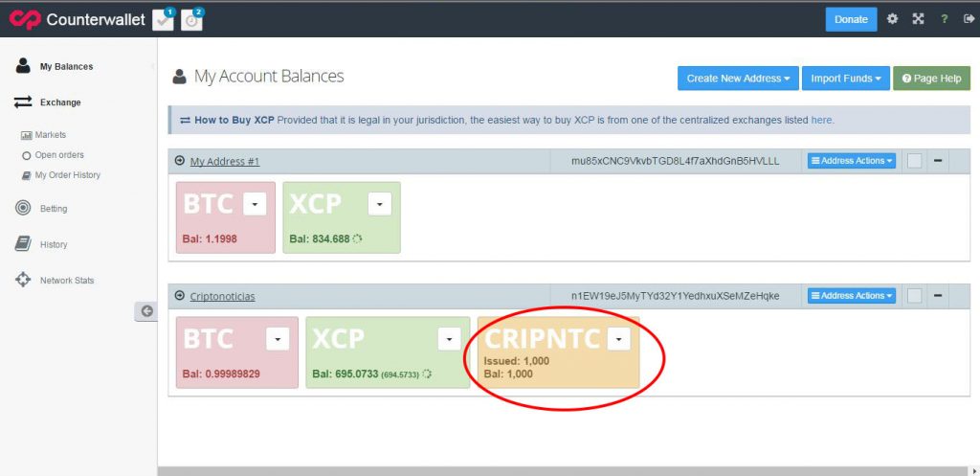Follow the 'here' exchanges link
The image size is (980, 476).
821,120
